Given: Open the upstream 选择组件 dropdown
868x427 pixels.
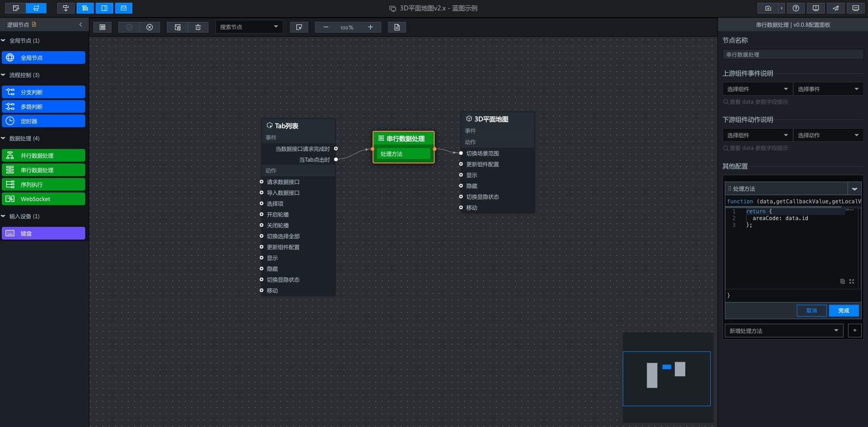Looking at the screenshot, I should tap(757, 89).
